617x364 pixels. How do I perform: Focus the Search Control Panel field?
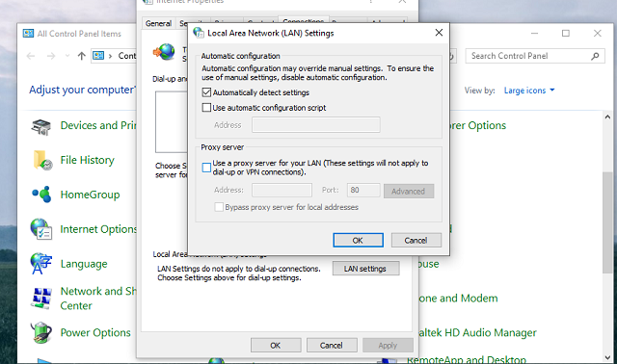pos(529,56)
